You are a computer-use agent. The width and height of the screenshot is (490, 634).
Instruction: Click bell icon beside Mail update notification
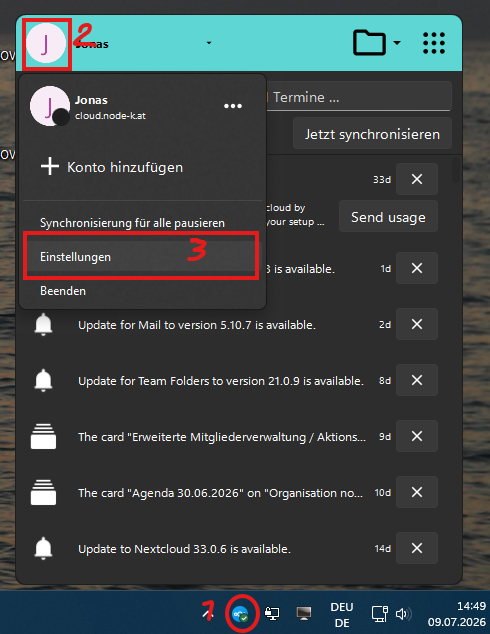43,325
